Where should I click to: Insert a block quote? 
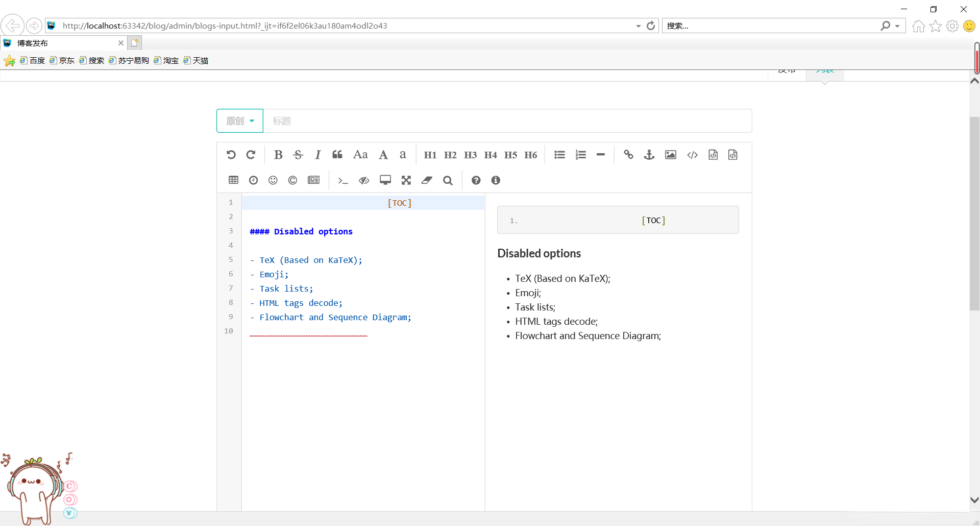[x=337, y=155]
